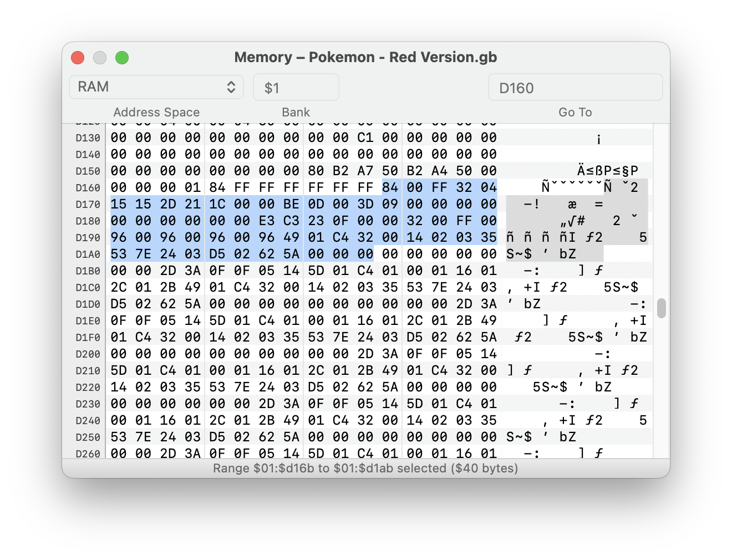Select the address label D160 in the row column
This screenshot has height=560, width=732.
[87, 187]
